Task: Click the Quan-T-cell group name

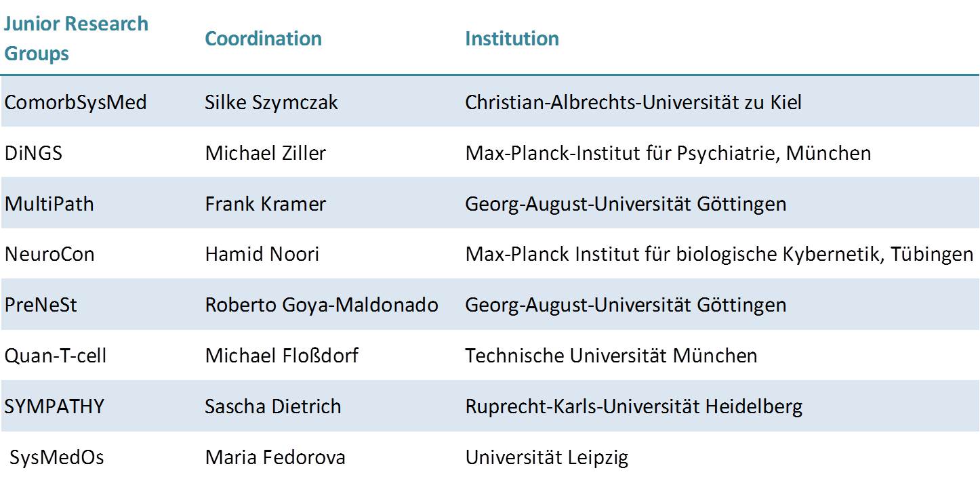Action: 56,356
